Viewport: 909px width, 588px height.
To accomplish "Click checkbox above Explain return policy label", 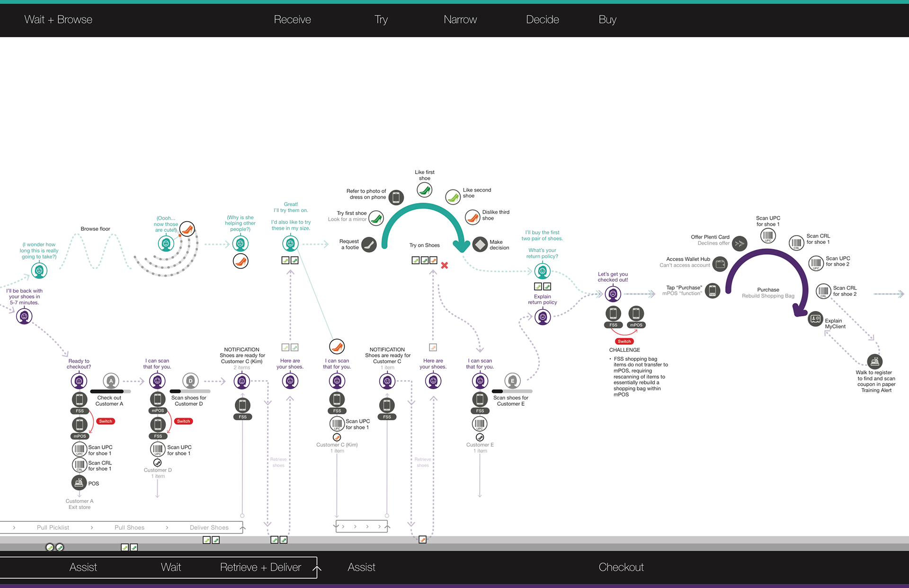I will 538,286.
